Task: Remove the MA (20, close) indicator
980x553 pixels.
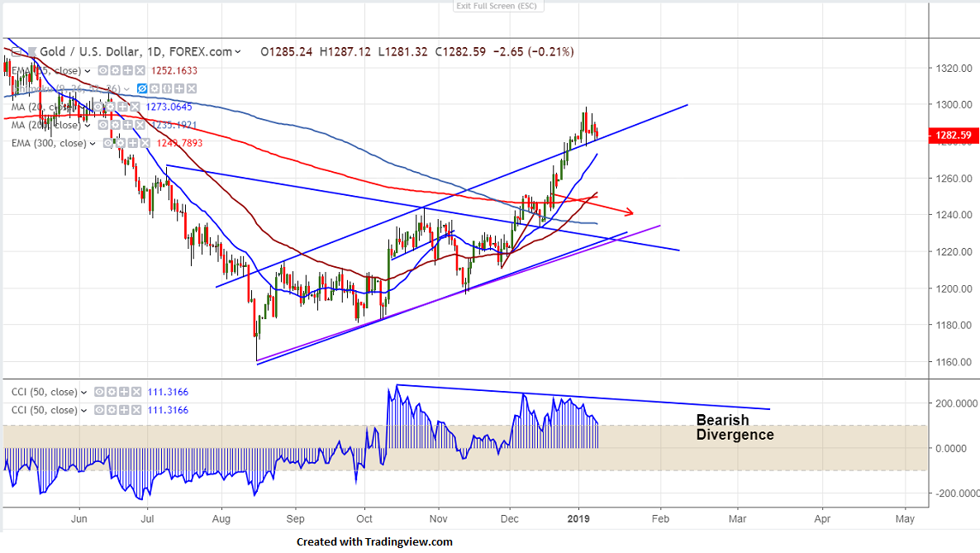Action: [135, 107]
